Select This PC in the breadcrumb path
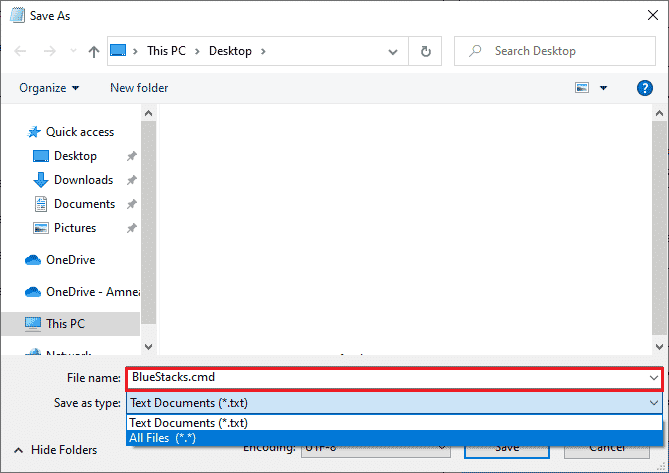 point(166,51)
